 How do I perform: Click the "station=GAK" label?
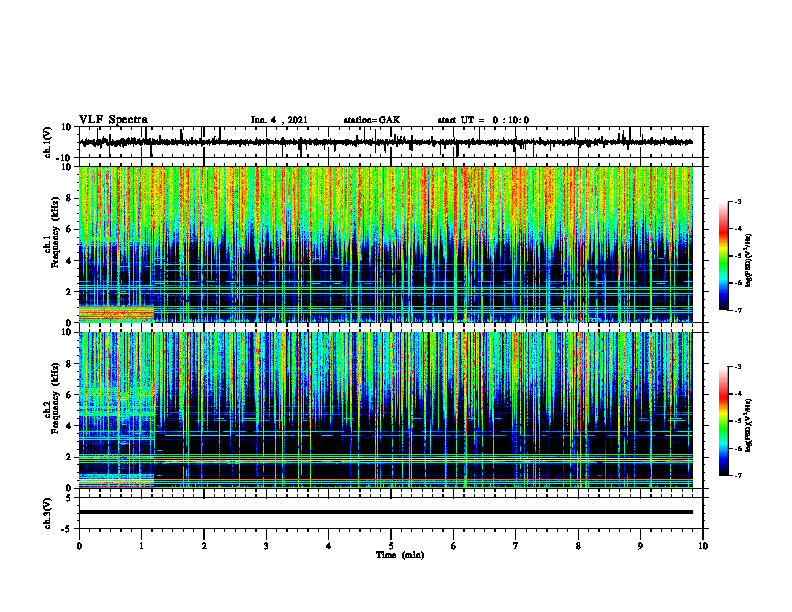click(x=372, y=120)
